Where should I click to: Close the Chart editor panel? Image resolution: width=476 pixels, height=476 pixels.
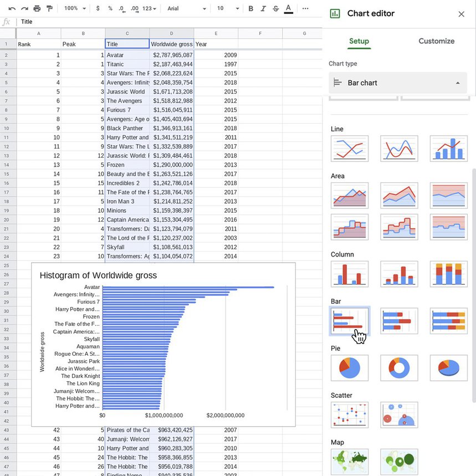tap(461, 14)
